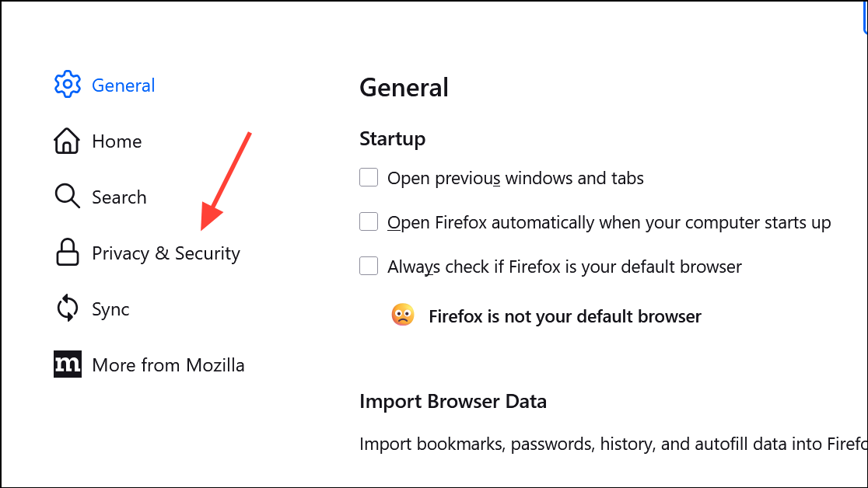The width and height of the screenshot is (868, 488).
Task: Click the gear icon beside General
Action: pyautogui.click(x=68, y=85)
